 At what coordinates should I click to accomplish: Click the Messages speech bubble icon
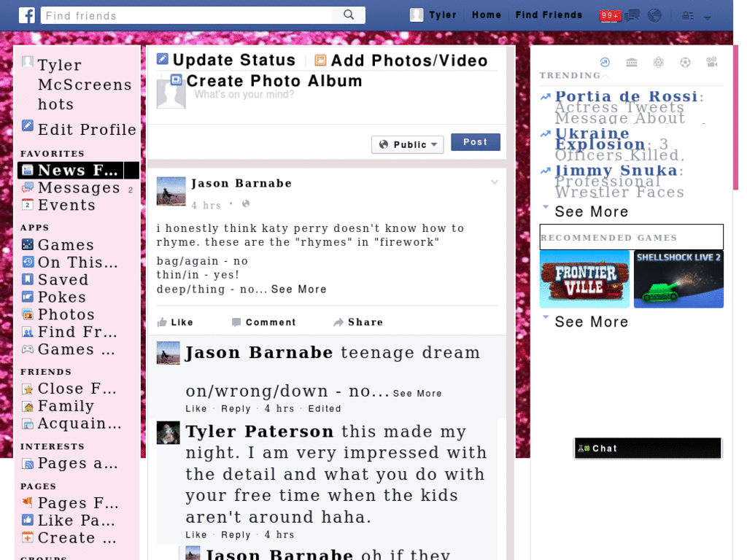point(28,187)
